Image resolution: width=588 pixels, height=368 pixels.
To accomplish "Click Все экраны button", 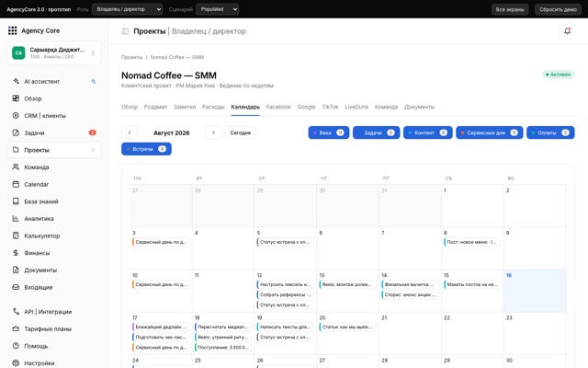I will [510, 9].
